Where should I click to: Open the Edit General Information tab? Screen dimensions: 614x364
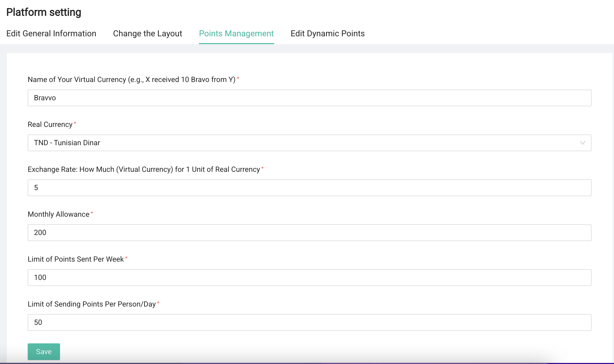[51, 33]
